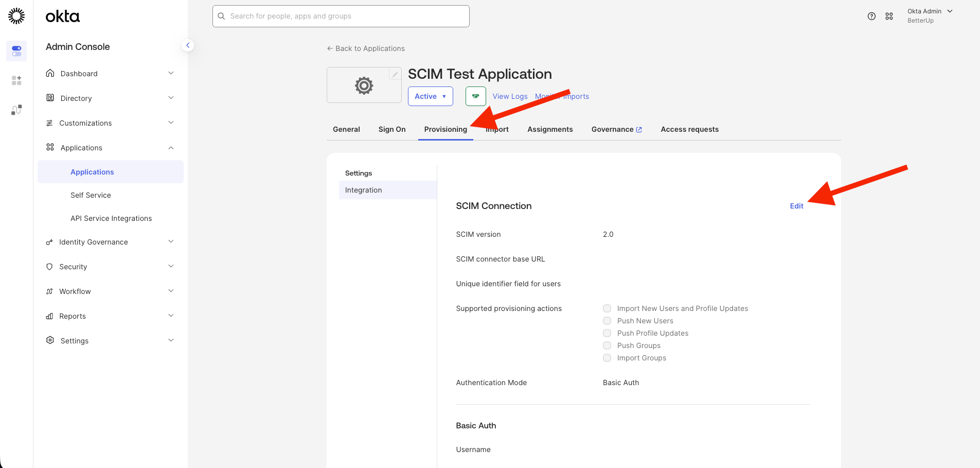
Task: Expand the Identity Governance menu chevron
Action: (x=171, y=241)
